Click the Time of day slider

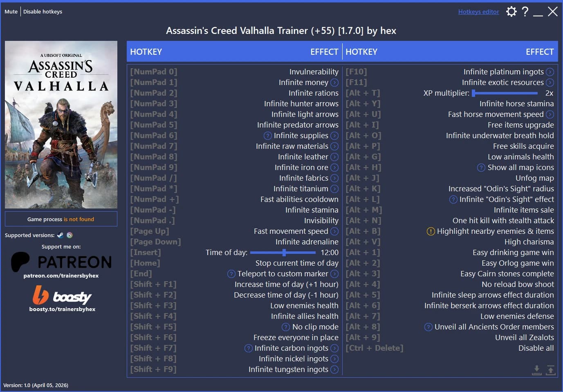coord(283,253)
